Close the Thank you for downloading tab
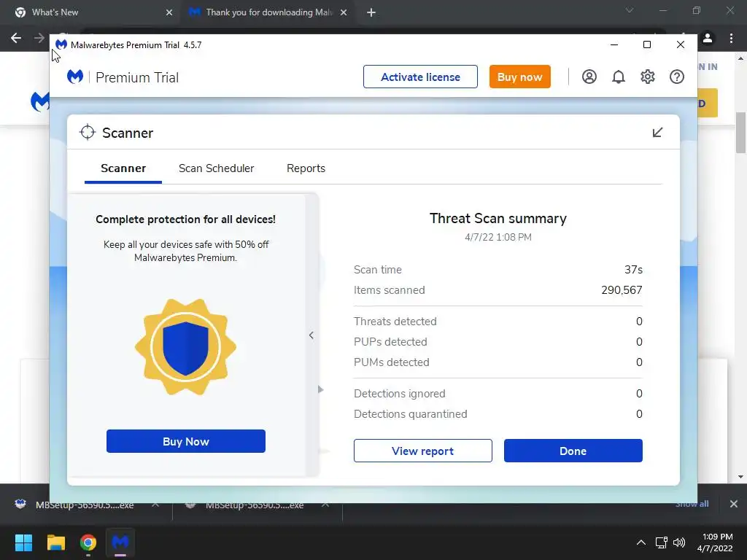 click(x=343, y=12)
